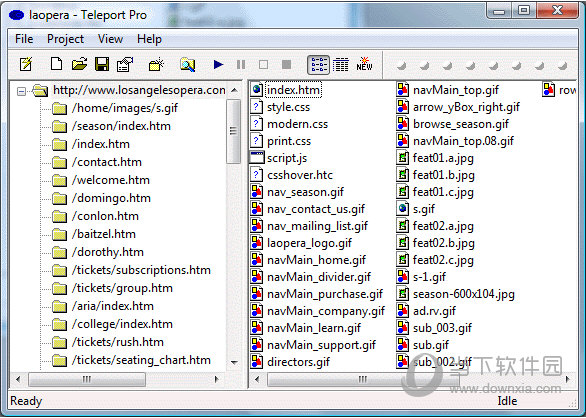Start the project with the Play arrow
This screenshot has width=586, height=418.
pos(218,64)
